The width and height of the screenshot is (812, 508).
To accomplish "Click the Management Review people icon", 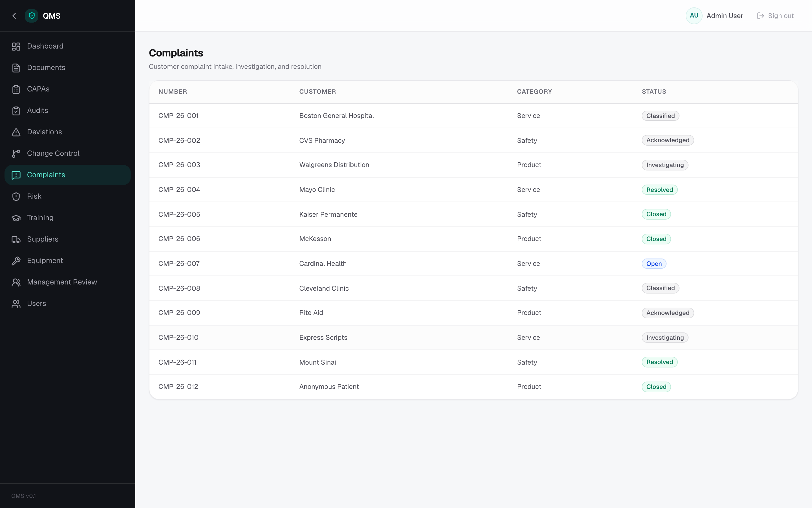I will pos(16,282).
